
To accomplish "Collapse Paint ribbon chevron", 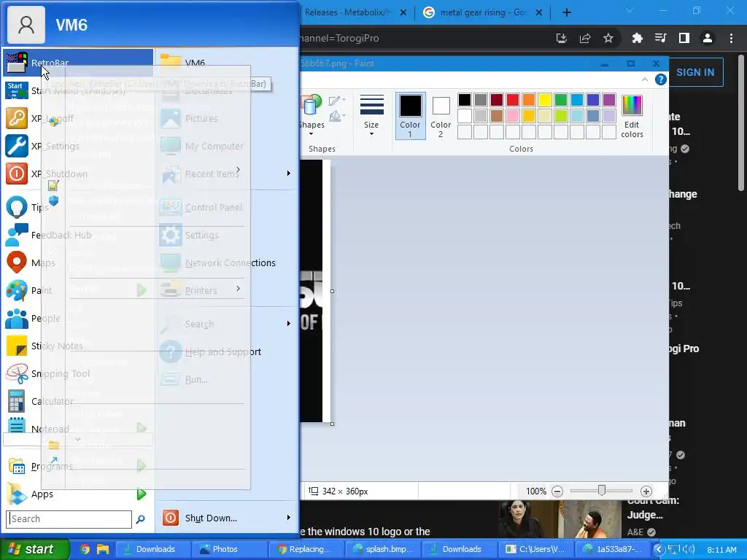I will [645, 79].
